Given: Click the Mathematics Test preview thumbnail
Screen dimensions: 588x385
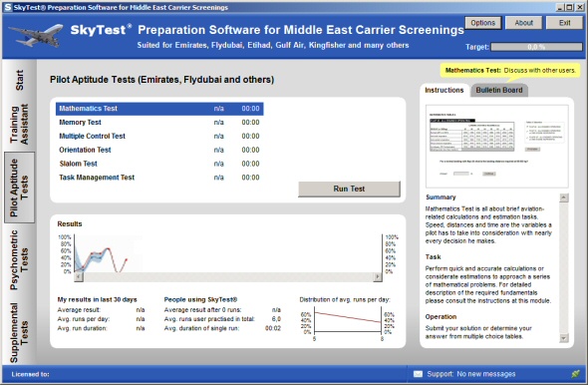Looking at the screenshot, I should pos(497,147).
